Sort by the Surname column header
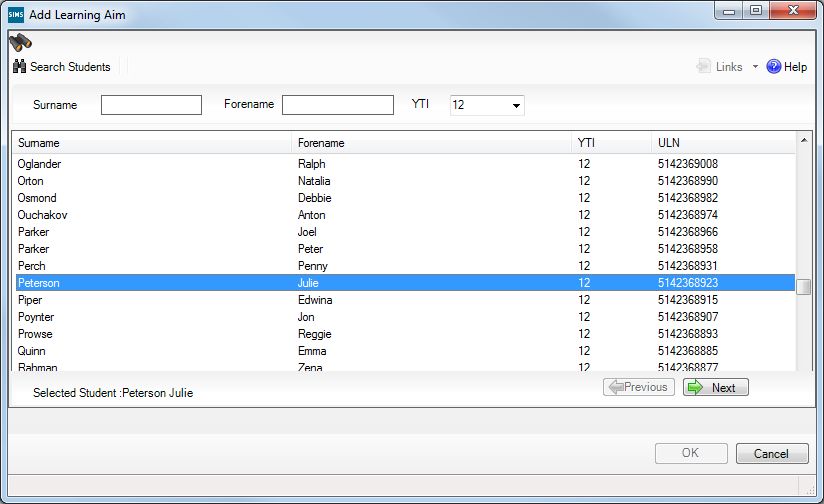Screen dimensions: 824x504 point(152,143)
